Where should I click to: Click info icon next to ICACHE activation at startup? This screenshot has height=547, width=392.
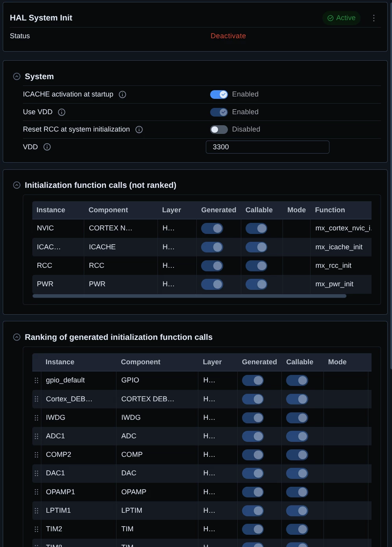click(122, 95)
